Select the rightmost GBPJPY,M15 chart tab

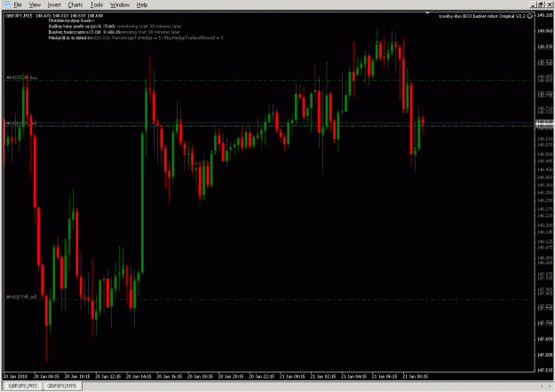pyautogui.click(x=61, y=386)
